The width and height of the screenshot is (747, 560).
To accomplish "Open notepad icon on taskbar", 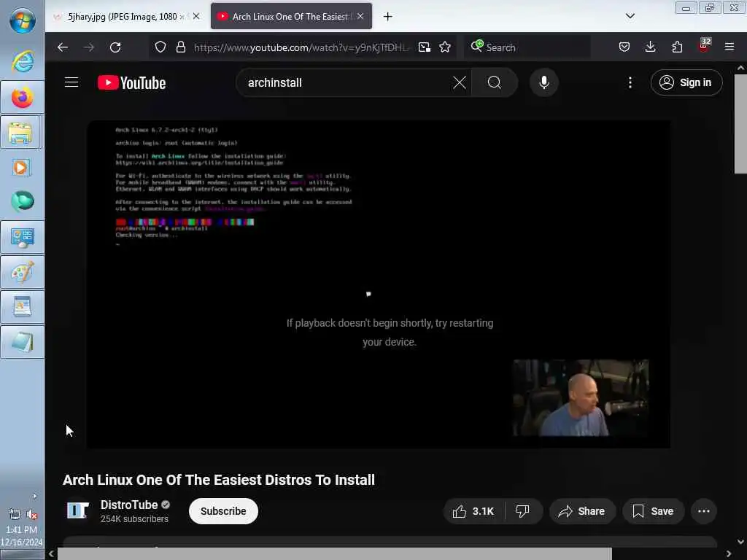I will [23, 343].
